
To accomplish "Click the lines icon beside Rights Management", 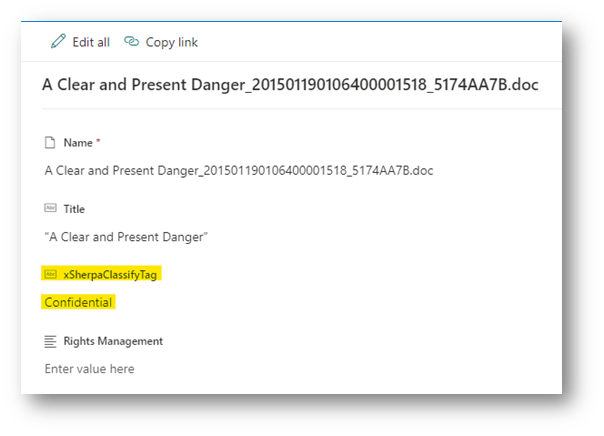I will (50, 341).
